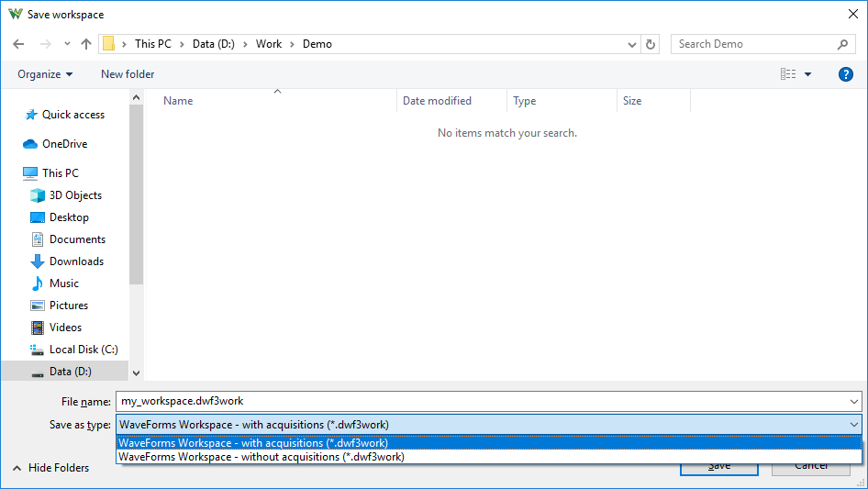868x489 pixels.
Task: Click the Documents page icon
Action: pyautogui.click(x=37, y=239)
